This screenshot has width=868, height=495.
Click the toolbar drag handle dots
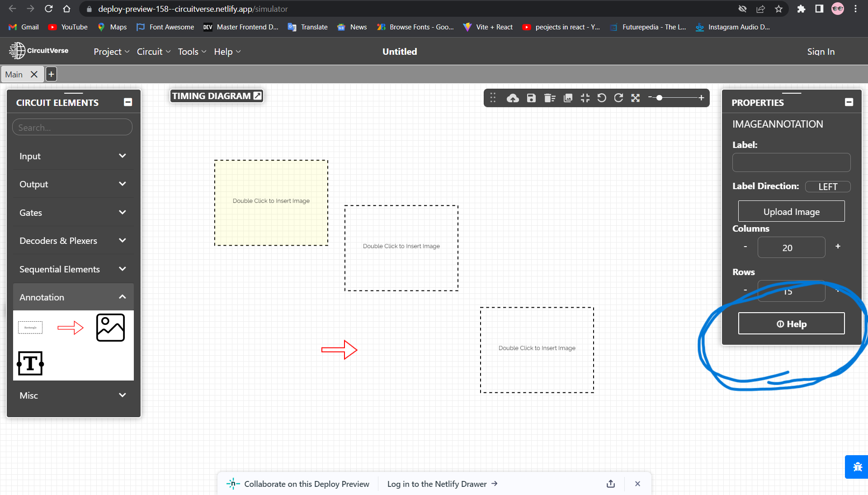[x=493, y=98]
